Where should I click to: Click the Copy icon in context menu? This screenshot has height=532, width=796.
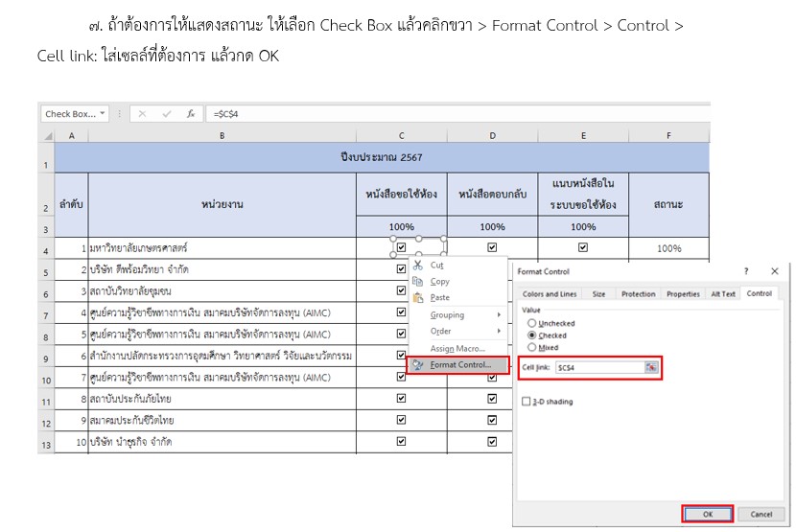coord(418,282)
